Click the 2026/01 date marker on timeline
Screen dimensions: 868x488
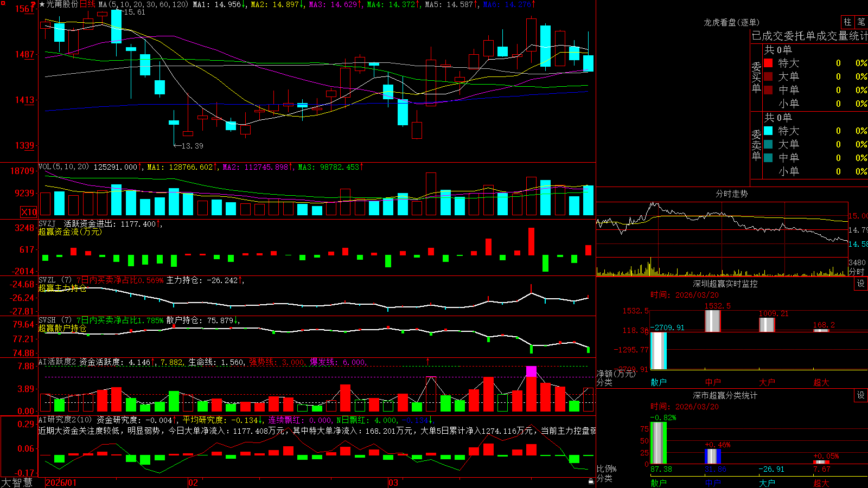(x=61, y=483)
